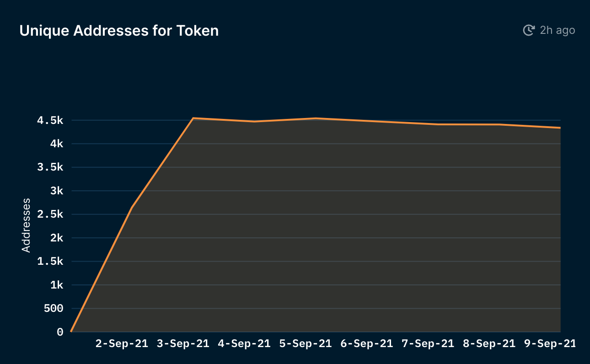Click the line peak at 3-Sep-21
This screenshot has width=590, height=364.
click(193, 118)
